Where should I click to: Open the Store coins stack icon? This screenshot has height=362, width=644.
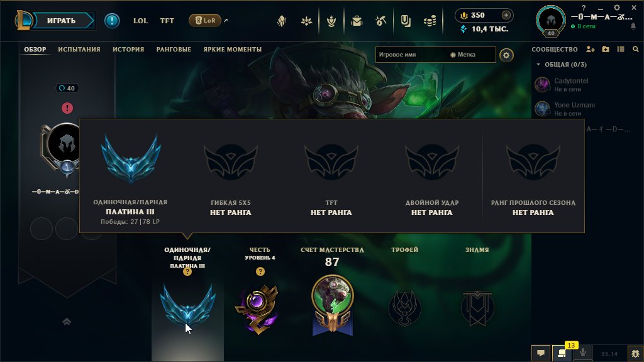430,21
